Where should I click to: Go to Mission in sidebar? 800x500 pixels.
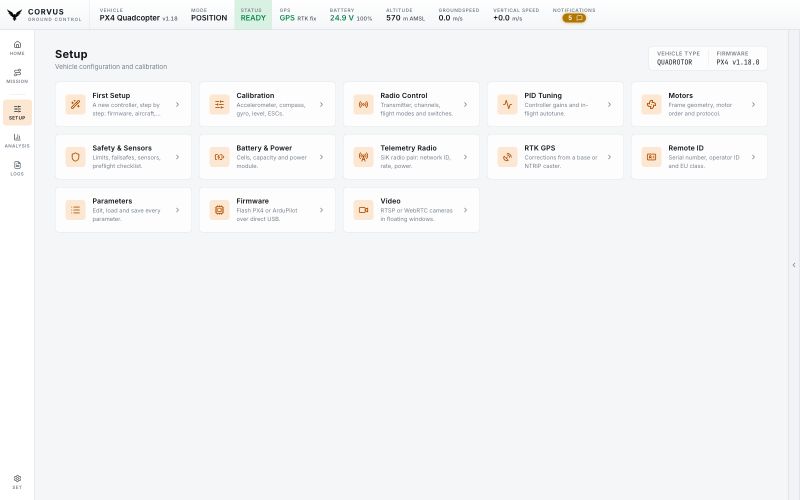(17, 76)
